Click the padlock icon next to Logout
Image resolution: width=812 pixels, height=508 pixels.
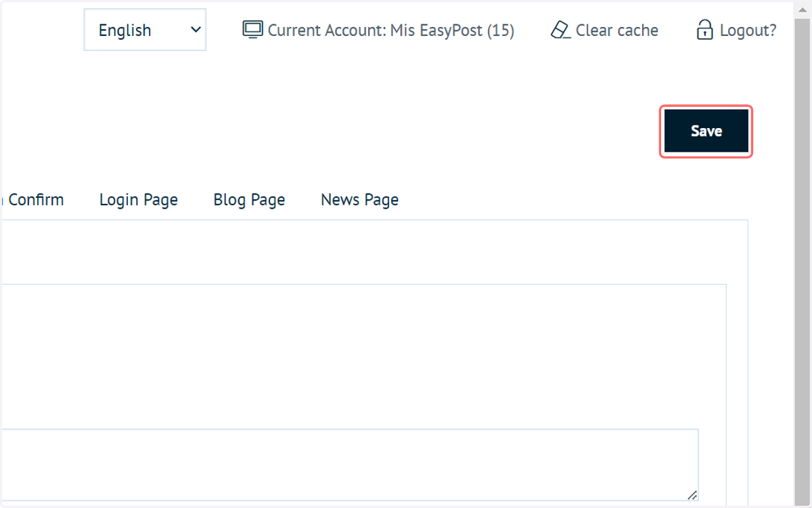pyautogui.click(x=704, y=30)
